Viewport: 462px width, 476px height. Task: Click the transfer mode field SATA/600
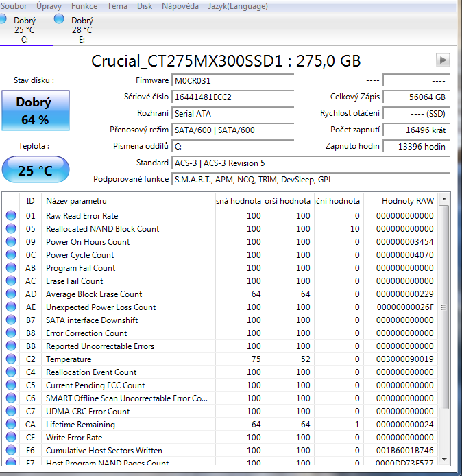[232, 130]
